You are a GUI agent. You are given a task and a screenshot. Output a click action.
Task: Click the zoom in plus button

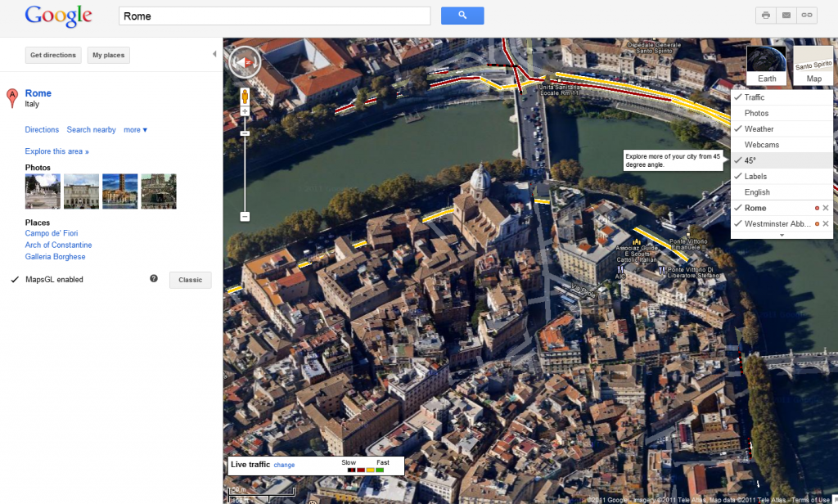[x=244, y=111]
